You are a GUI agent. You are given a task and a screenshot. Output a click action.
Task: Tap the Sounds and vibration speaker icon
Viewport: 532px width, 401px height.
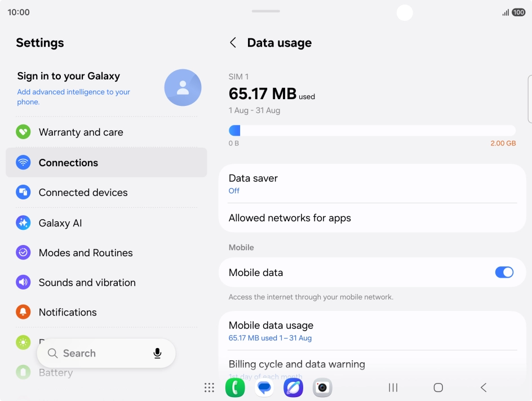click(23, 282)
